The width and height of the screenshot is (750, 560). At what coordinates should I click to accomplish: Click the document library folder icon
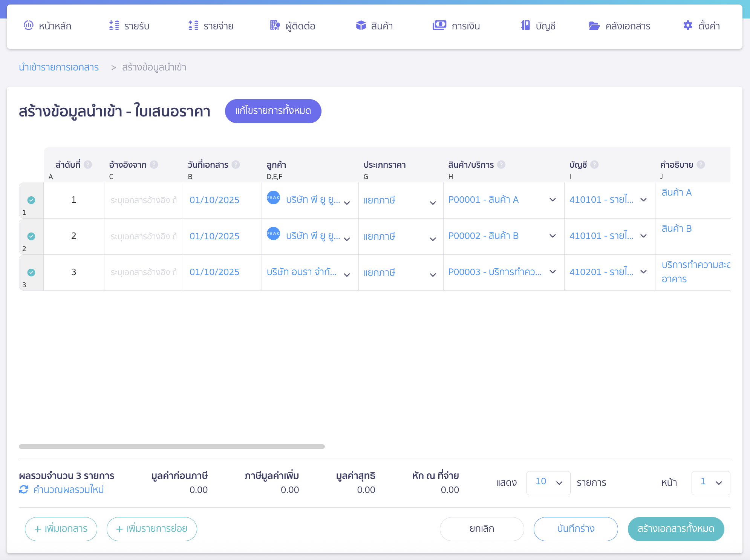[x=594, y=26]
